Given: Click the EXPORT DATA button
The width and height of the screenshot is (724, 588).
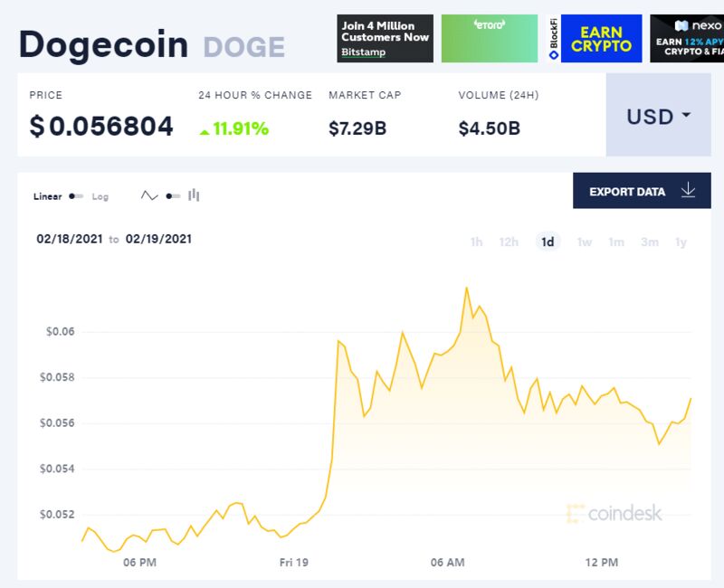Looking at the screenshot, I should [642, 191].
